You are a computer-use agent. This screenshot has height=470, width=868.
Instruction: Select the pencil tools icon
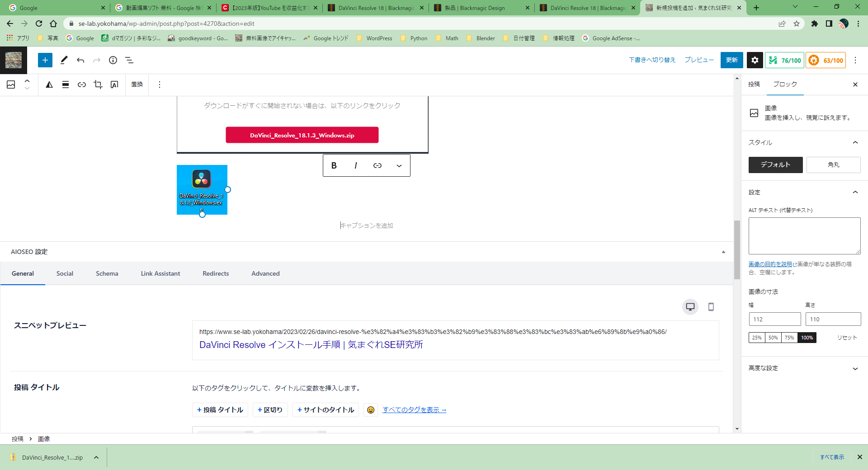coord(64,60)
